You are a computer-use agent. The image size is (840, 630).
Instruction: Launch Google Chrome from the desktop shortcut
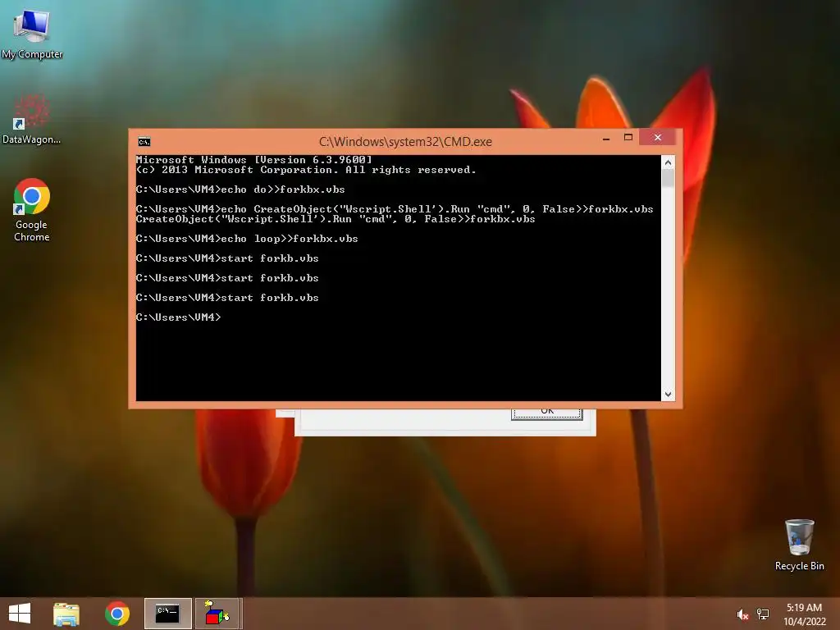[32, 209]
